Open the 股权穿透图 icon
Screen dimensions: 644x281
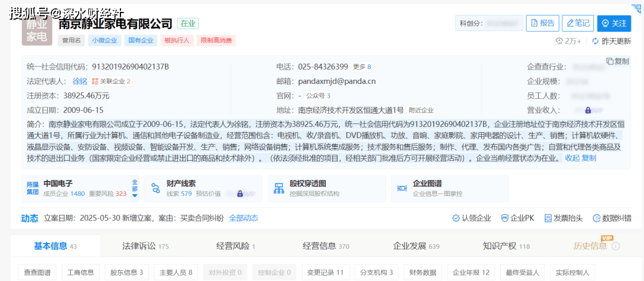pos(278,189)
